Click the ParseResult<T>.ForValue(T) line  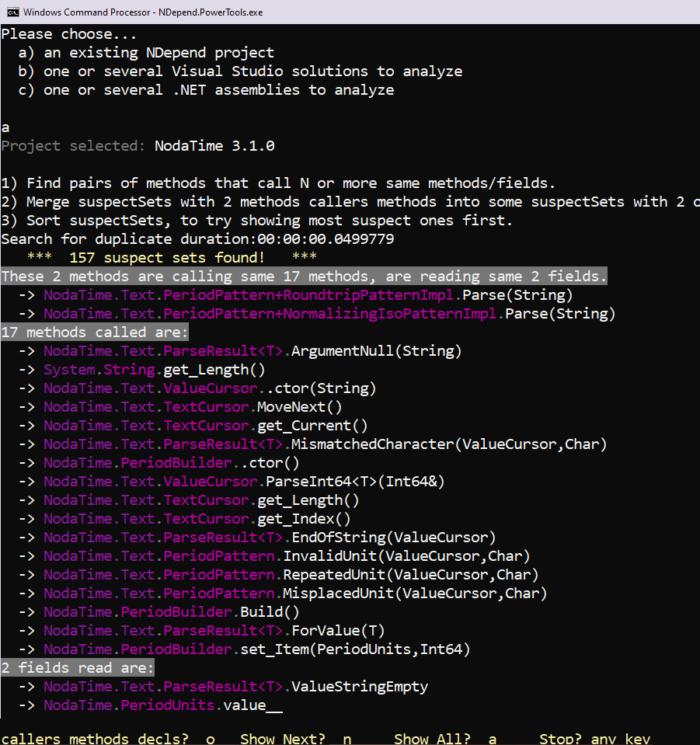(201, 631)
